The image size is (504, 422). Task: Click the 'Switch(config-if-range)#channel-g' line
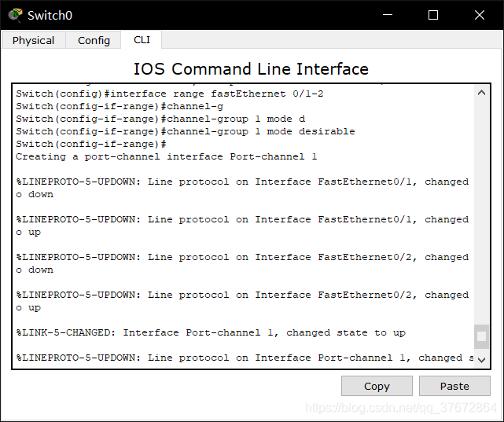tap(120, 106)
